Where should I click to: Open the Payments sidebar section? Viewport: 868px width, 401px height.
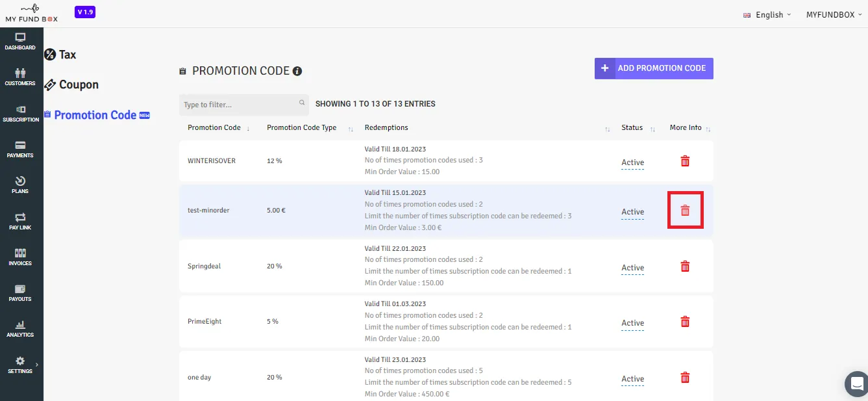pos(20,149)
